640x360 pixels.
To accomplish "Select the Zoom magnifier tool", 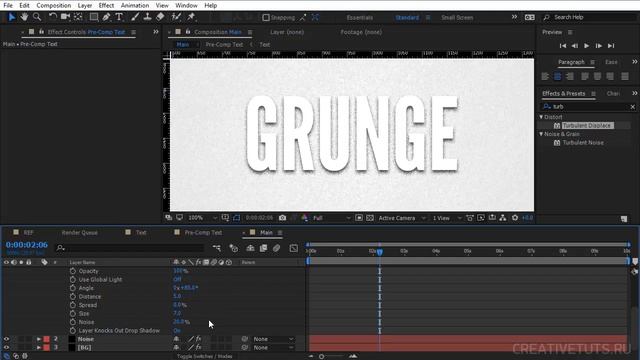I will [x=37, y=17].
